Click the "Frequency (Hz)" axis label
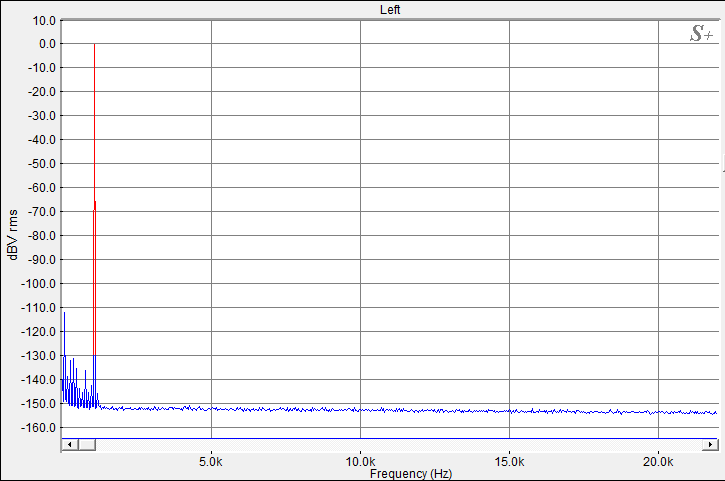This screenshot has height=481, width=725. click(x=411, y=474)
